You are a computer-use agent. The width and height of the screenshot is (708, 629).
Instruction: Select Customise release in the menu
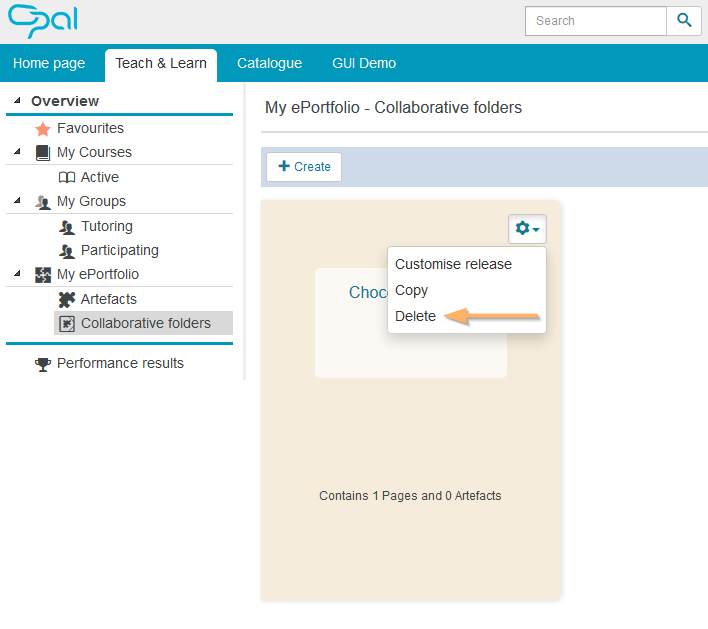point(453,264)
